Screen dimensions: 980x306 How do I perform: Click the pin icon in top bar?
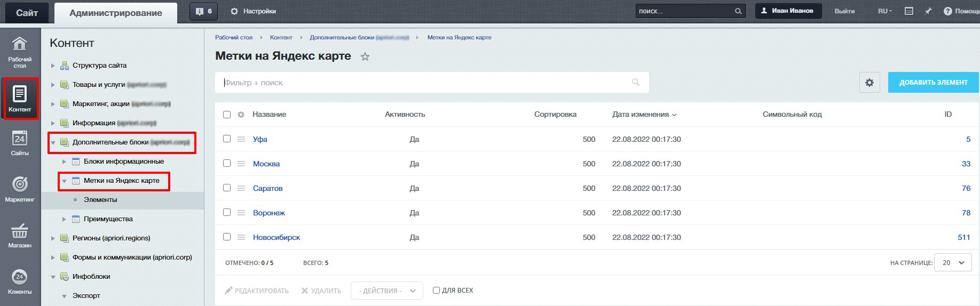928,11
